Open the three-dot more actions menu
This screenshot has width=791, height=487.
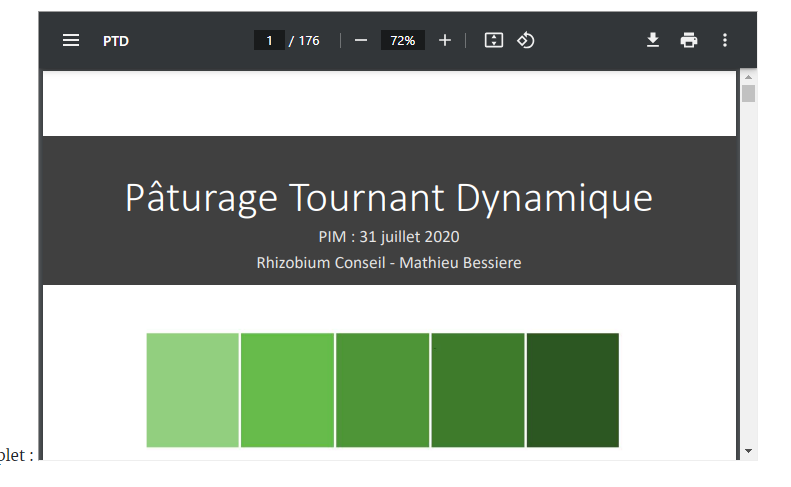click(x=725, y=40)
